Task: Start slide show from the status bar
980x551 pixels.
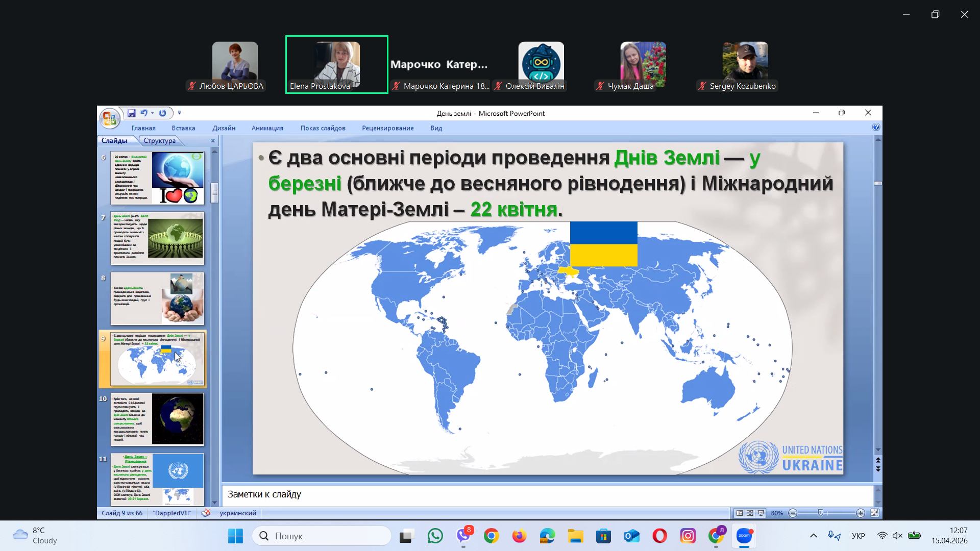Action: click(761, 513)
